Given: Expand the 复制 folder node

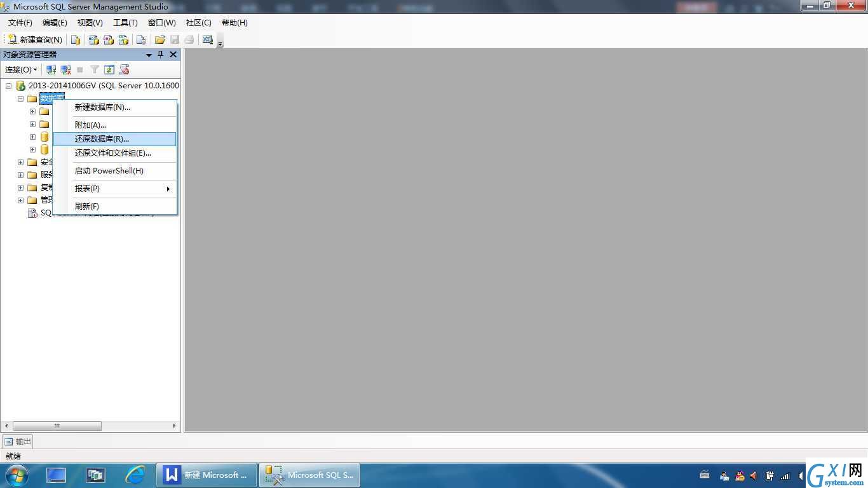Looking at the screenshot, I should [20, 187].
